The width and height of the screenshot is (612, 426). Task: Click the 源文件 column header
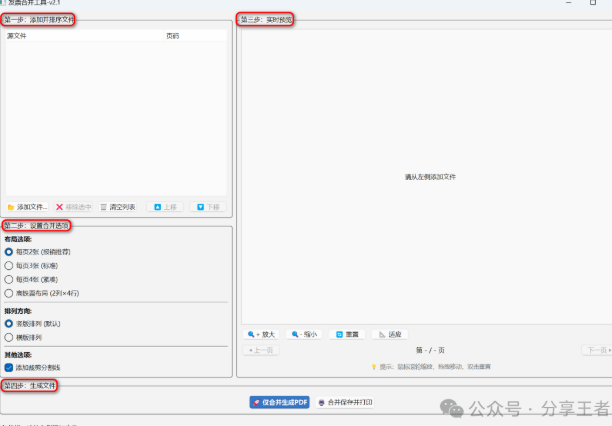coord(17,36)
